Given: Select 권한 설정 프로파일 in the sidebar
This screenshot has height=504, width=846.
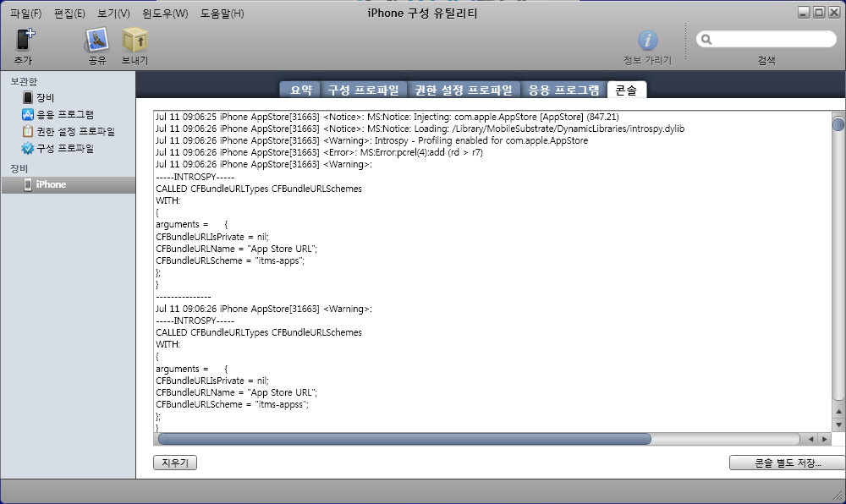Looking at the screenshot, I should point(74,131).
